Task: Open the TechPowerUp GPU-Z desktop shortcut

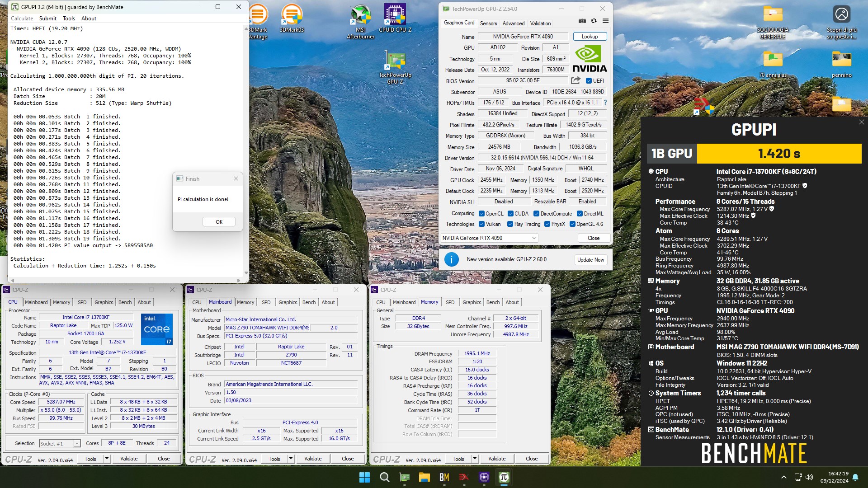Action: click(395, 68)
